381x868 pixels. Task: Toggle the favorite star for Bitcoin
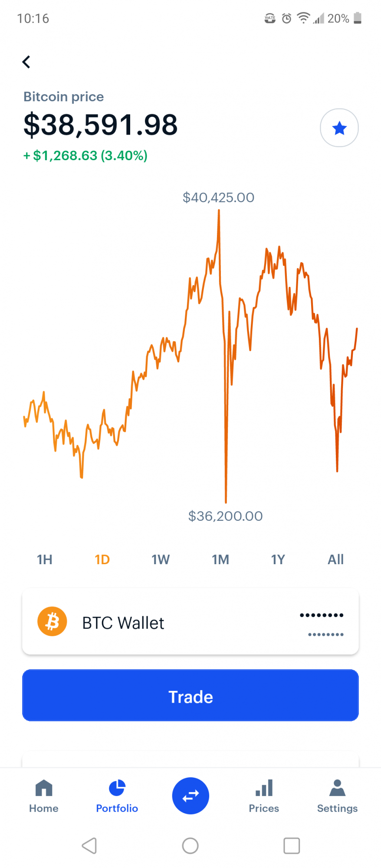click(x=339, y=128)
